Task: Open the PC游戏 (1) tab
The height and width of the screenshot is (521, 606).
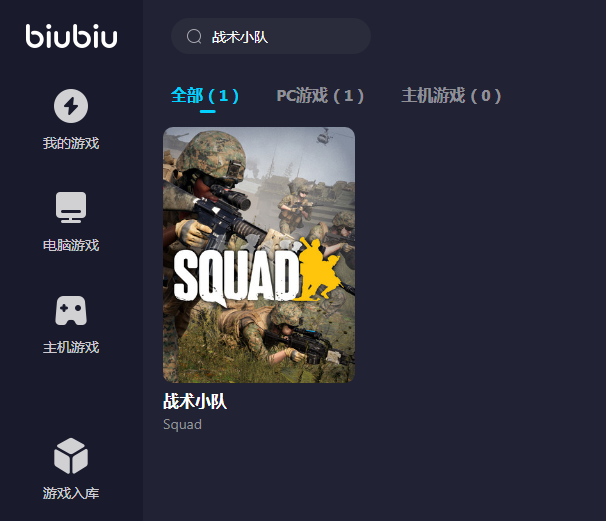Action: pyautogui.click(x=320, y=95)
